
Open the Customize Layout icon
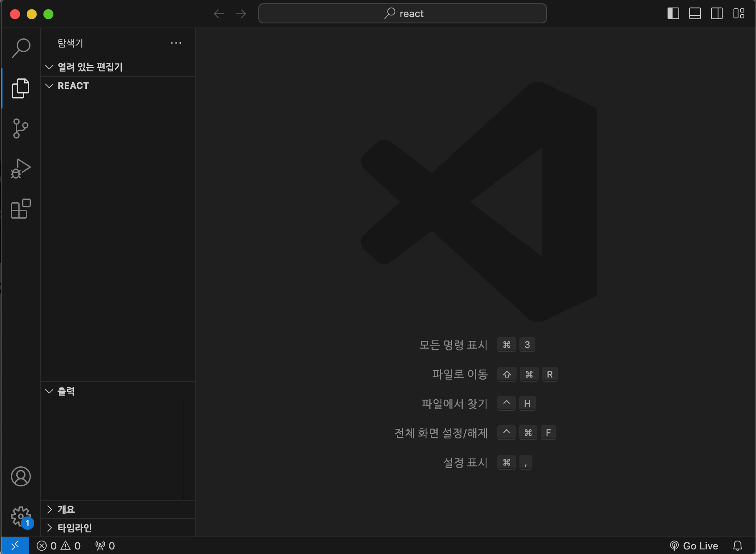(x=739, y=14)
